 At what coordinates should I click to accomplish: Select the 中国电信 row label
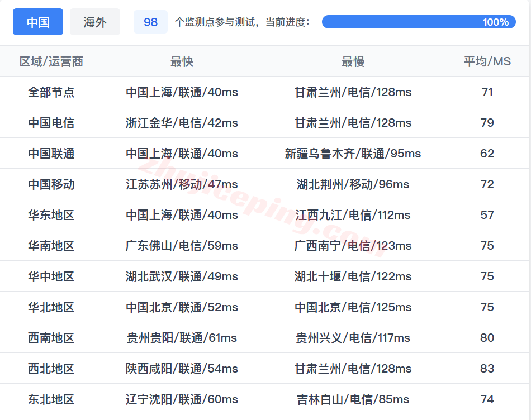[51, 123]
